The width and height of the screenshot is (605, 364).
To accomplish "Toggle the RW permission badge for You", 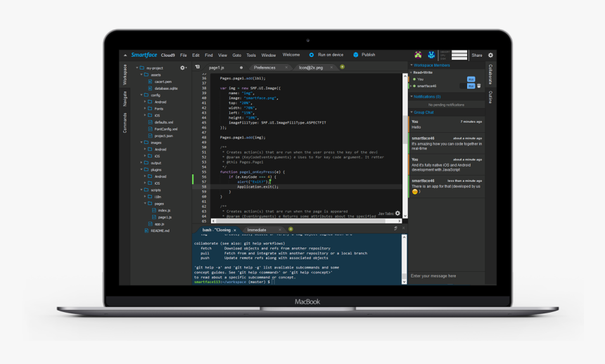I will coord(471,79).
